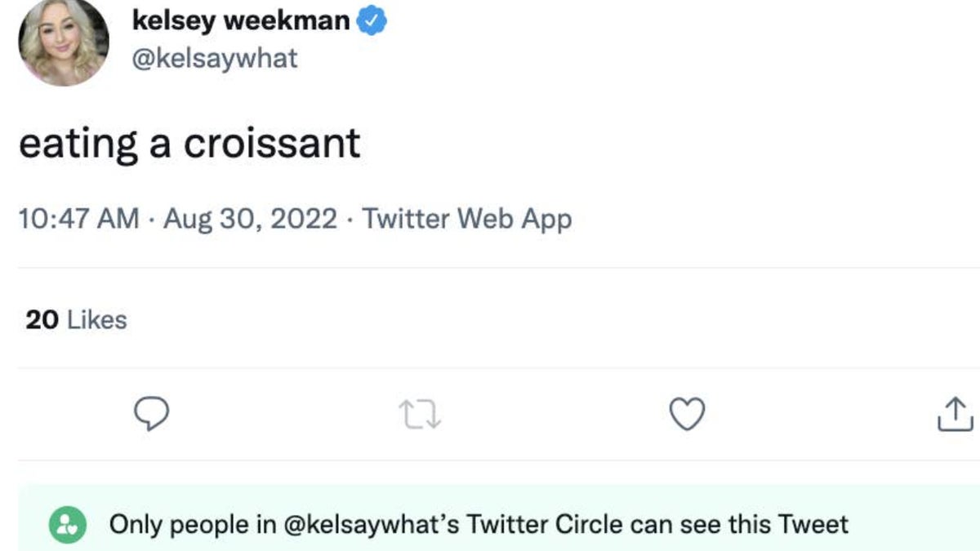Click "Only people in" at the notice start
Image resolution: width=980 pixels, height=551 pixels.
[x=193, y=524]
